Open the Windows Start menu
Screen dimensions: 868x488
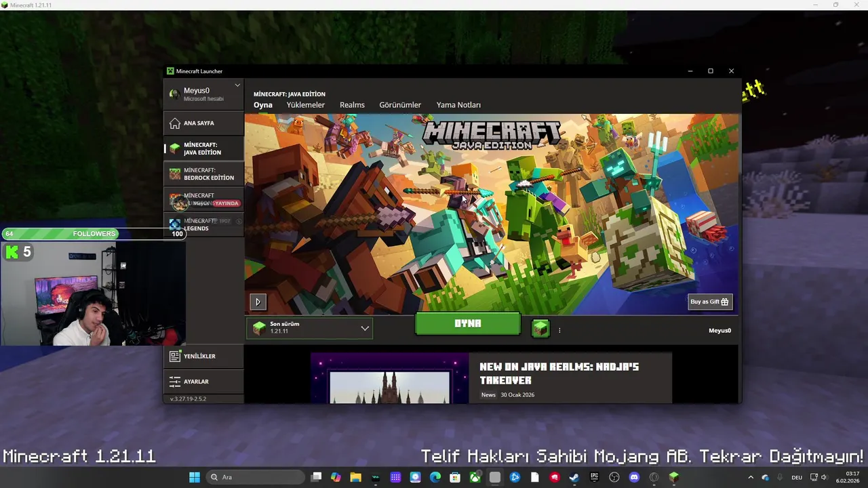[x=195, y=477]
